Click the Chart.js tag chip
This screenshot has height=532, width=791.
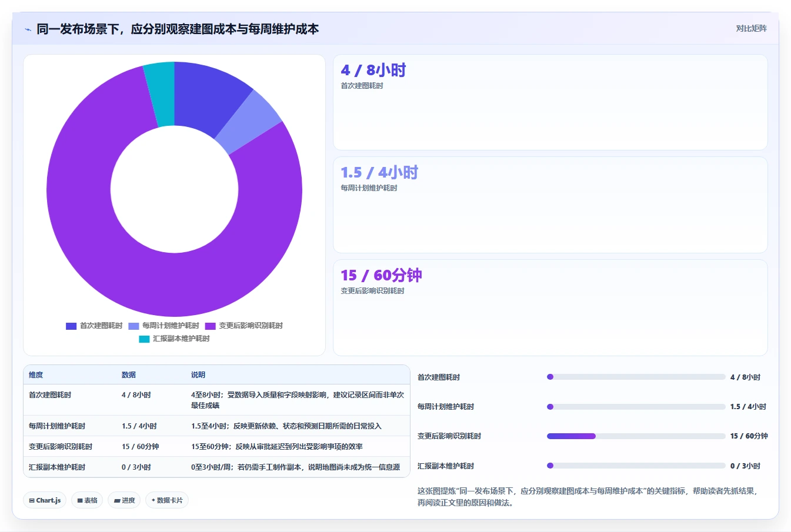(45, 500)
